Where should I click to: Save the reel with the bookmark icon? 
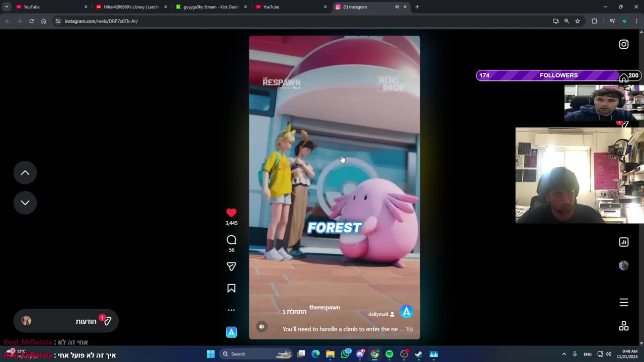pyautogui.click(x=231, y=288)
